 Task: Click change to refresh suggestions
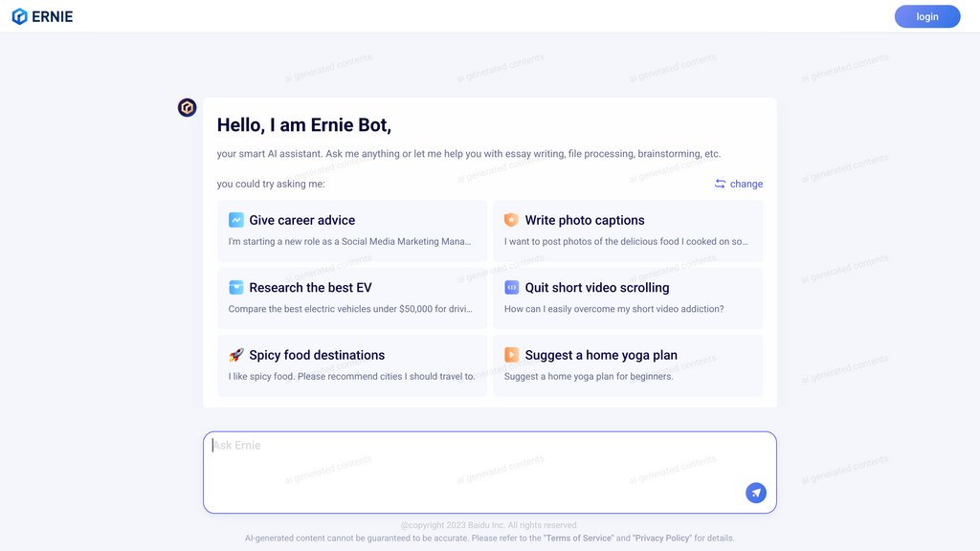[x=746, y=184]
